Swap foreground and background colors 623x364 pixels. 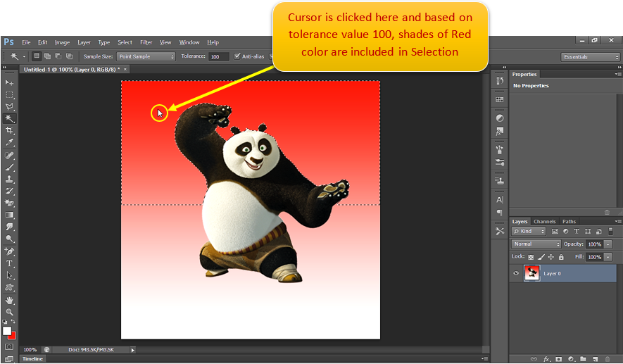13,322
